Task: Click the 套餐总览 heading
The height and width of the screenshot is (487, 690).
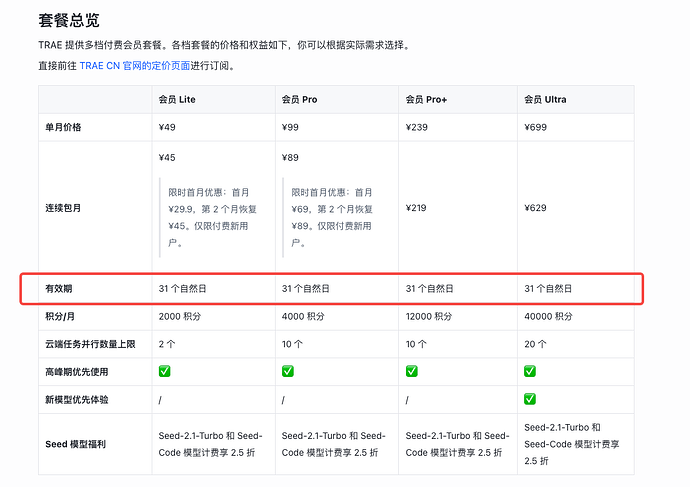Action: click(69, 20)
